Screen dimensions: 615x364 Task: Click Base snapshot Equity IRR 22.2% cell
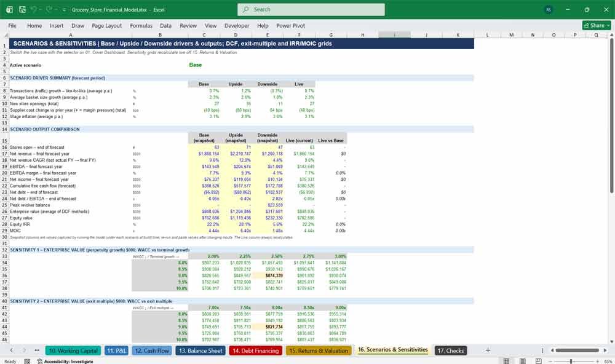click(204, 224)
